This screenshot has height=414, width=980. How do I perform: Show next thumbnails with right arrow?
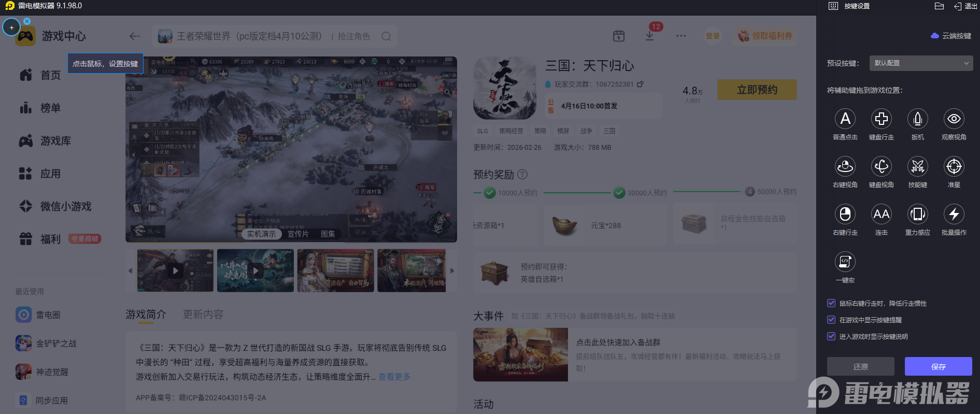pyautogui.click(x=452, y=270)
